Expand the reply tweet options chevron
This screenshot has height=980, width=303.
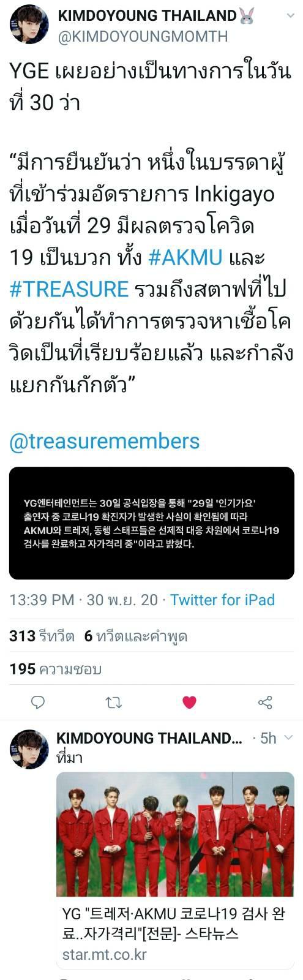point(289,738)
